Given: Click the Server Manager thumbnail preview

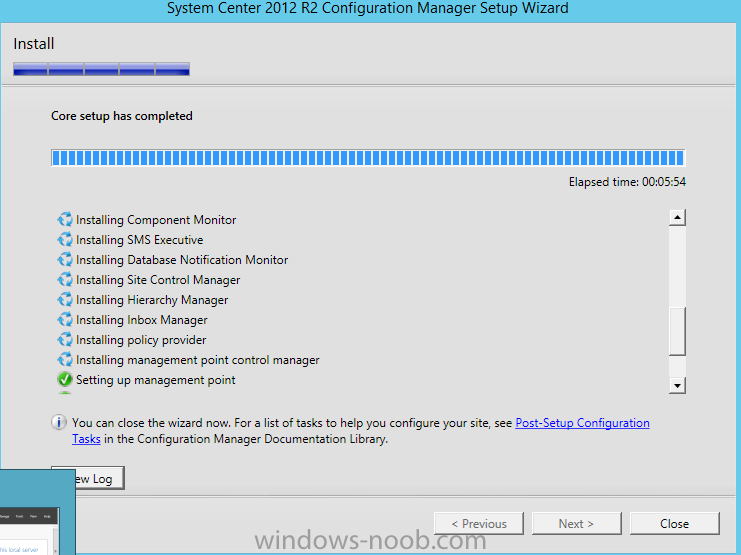Looking at the screenshot, I should pyautogui.click(x=30, y=530).
